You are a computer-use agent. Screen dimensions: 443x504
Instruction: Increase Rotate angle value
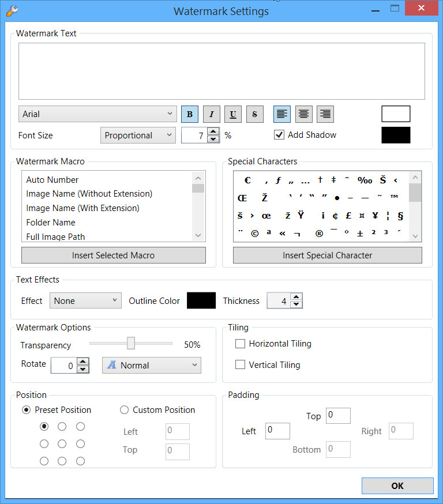[x=83, y=362]
